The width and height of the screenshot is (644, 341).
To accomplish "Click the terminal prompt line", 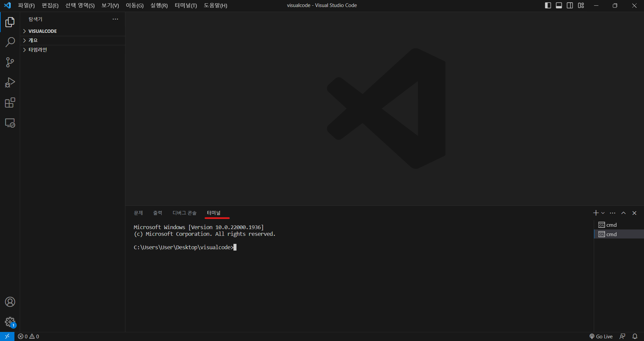I will point(185,247).
